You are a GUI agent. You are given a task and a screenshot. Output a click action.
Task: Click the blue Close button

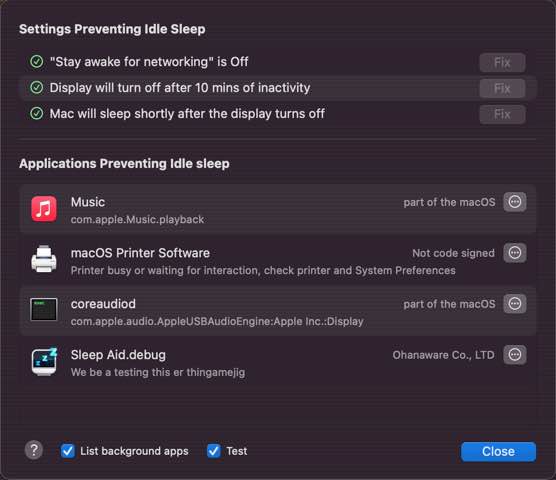click(498, 451)
